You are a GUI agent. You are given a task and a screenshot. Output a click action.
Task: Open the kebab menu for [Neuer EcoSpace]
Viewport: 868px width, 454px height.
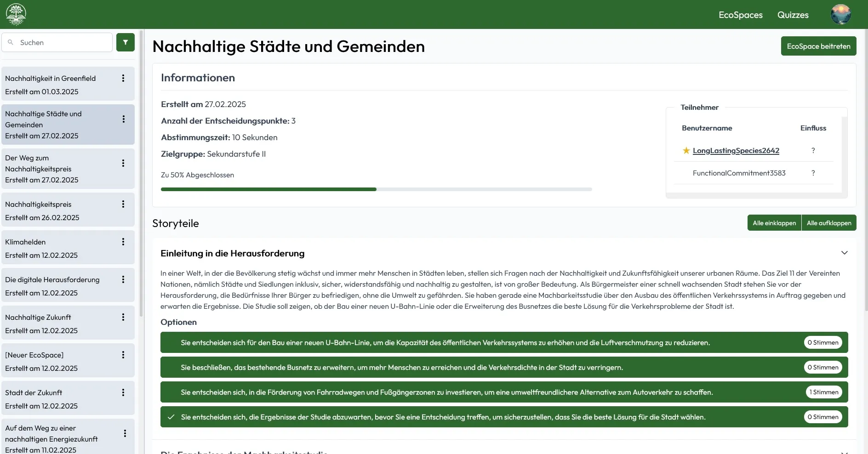pos(123,355)
